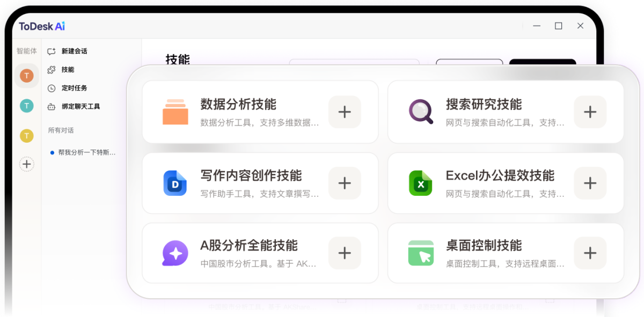Add the A股分析全能技能 skill with plus
The image size is (644, 317).
(345, 253)
